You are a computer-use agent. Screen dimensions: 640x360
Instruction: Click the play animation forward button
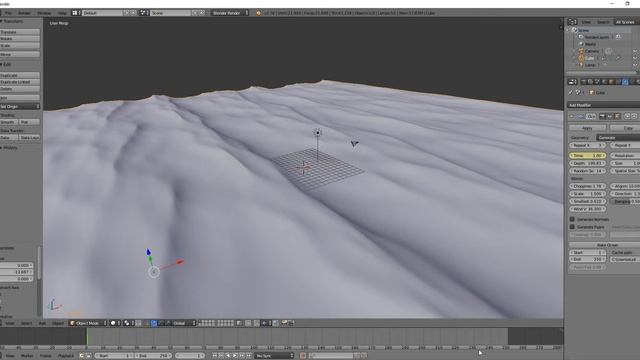(x=235, y=356)
